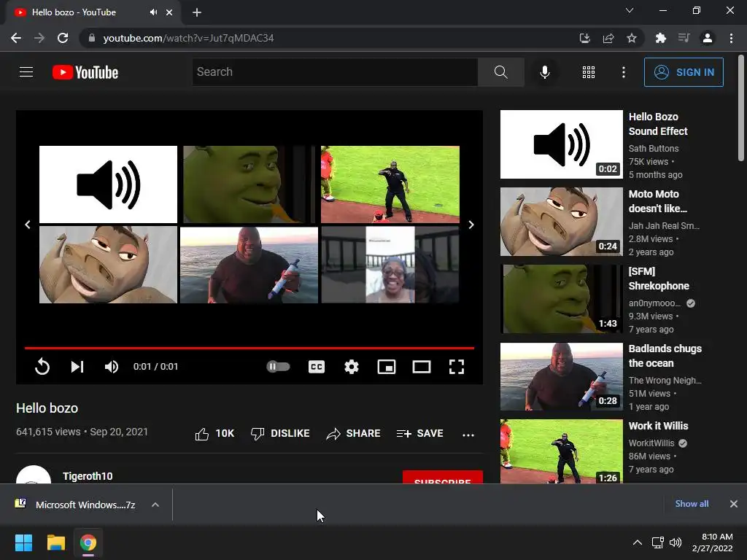
Task: SAVE video to playlist
Action: 419,434
